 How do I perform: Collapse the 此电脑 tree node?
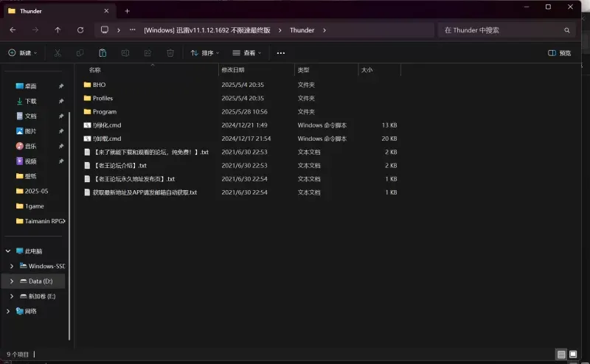(7, 251)
